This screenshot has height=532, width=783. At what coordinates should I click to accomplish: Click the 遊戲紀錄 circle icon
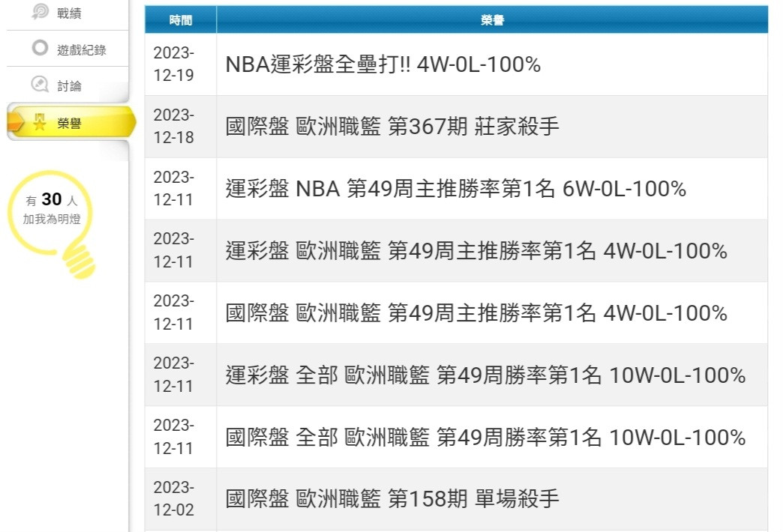click(x=40, y=48)
